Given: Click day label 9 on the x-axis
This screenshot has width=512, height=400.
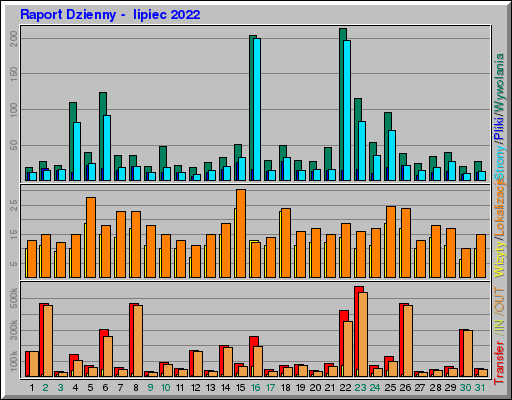Looking at the screenshot, I should coord(150,388).
